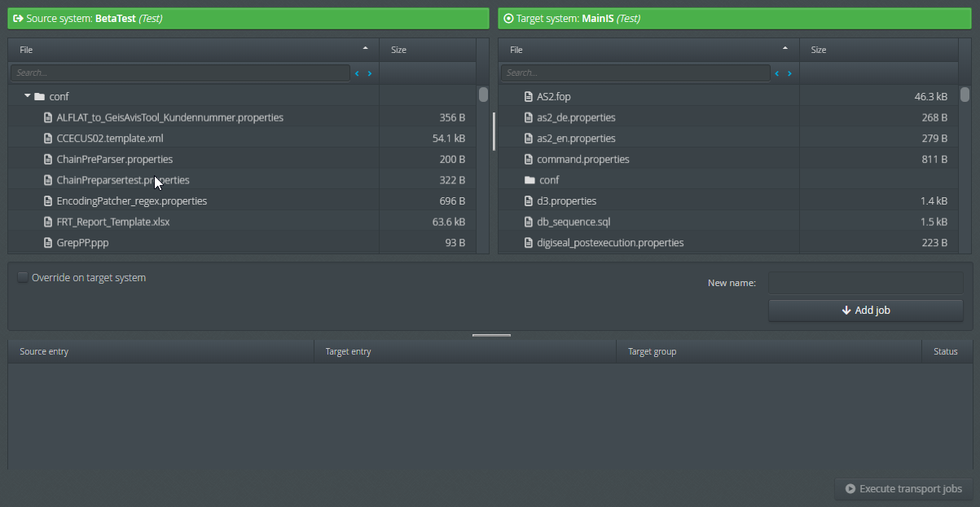Click the vertical splitter between file panels
Image resolution: width=980 pixels, height=507 pixels.
[494, 131]
